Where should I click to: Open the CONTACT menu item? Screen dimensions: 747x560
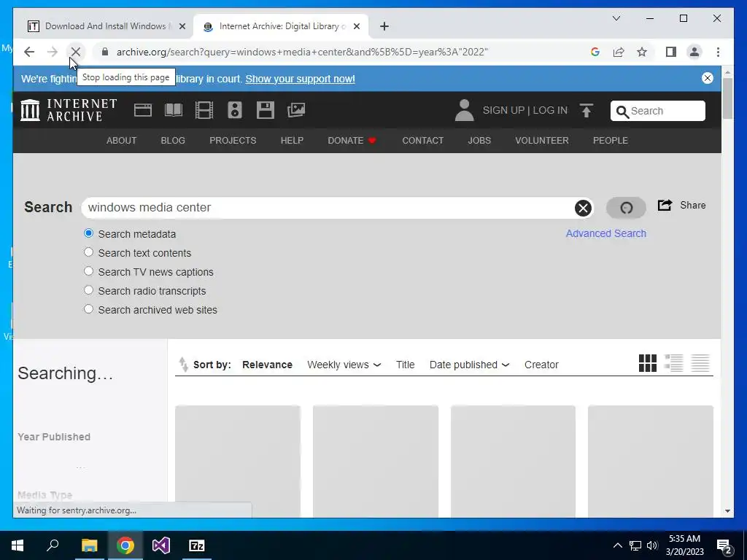(422, 141)
